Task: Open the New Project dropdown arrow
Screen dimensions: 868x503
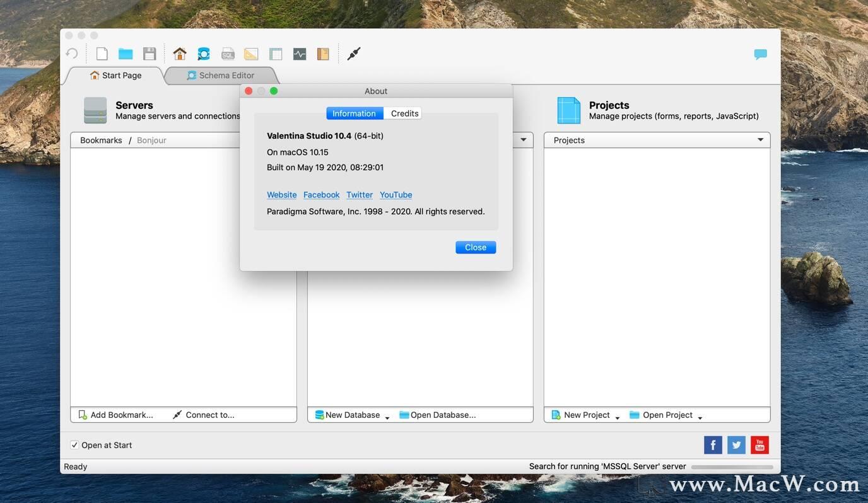Action: point(618,417)
